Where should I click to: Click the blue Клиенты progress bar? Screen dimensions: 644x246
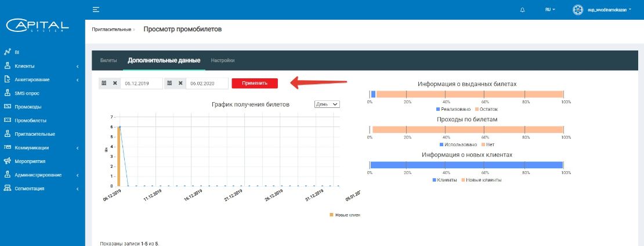click(466, 165)
